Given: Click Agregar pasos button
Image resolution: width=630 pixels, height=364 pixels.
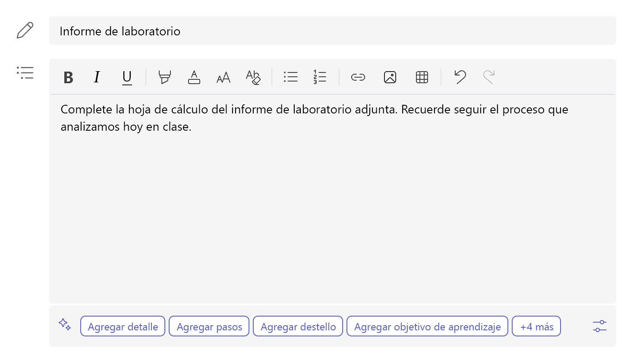Looking at the screenshot, I should point(209,326).
